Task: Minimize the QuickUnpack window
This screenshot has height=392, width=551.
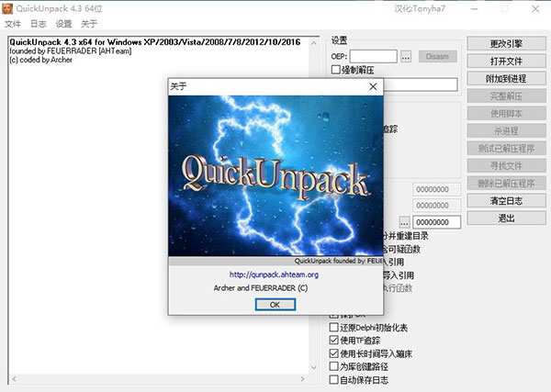Action: 475,9
